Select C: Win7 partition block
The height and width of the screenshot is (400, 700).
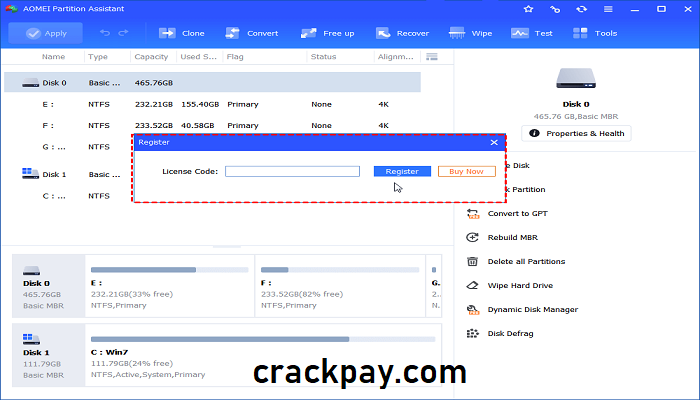click(263, 355)
